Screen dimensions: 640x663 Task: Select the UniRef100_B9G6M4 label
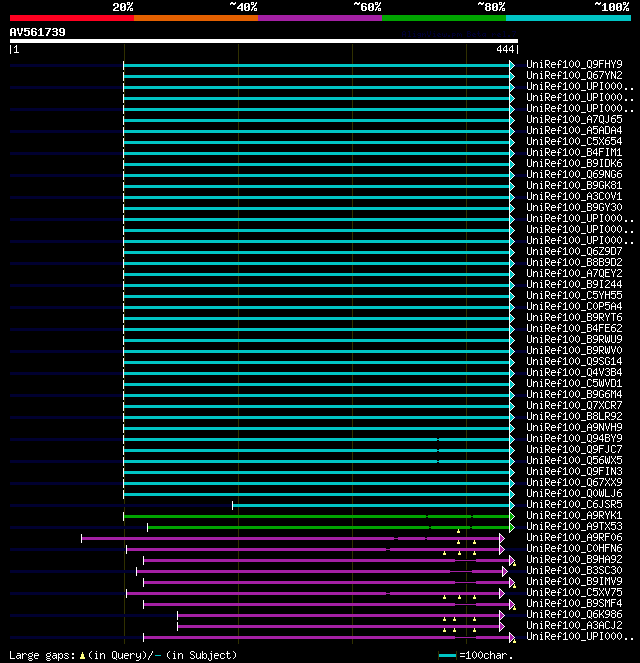pyautogui.click(x=574, y=394)
